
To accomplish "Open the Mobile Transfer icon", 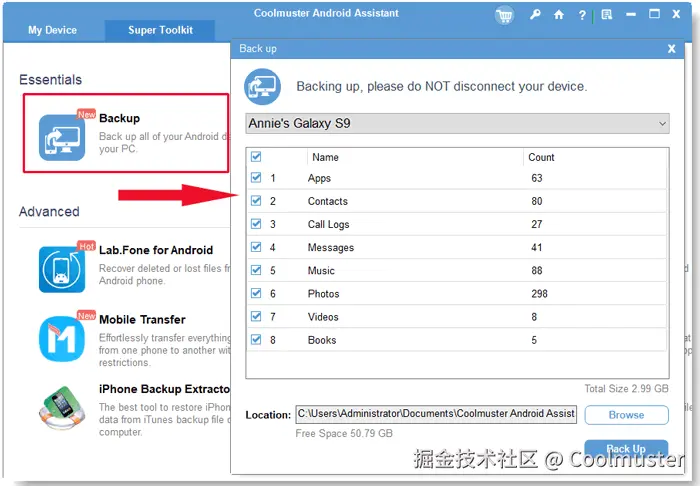I will [x=62, y=339].
